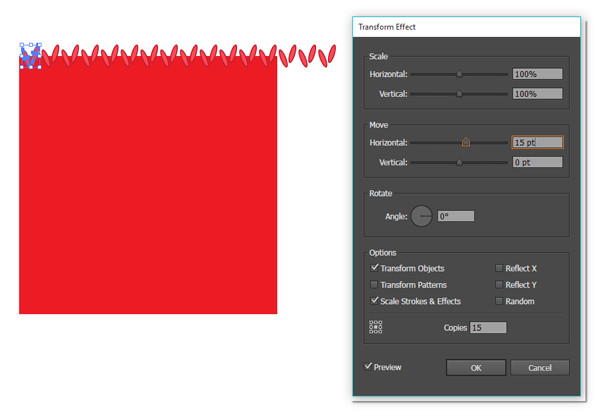Focus the Copies input field

(488, 327)
